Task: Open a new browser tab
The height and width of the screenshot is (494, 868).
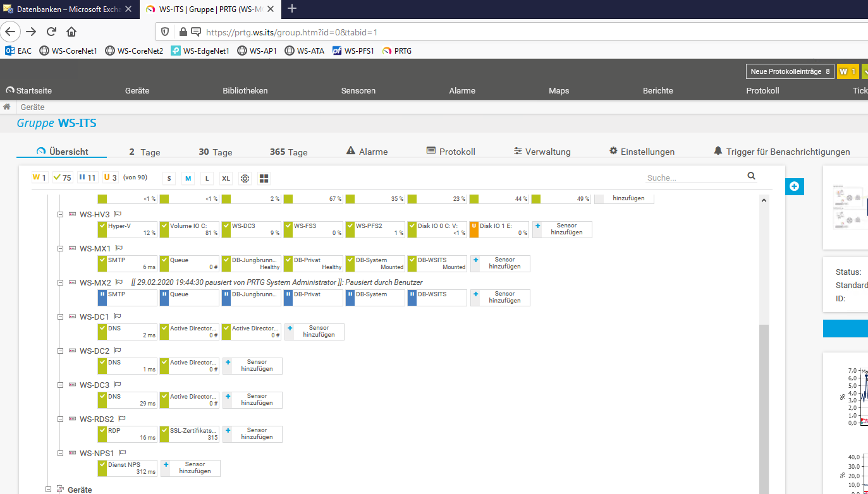Action: click(292, 9)
